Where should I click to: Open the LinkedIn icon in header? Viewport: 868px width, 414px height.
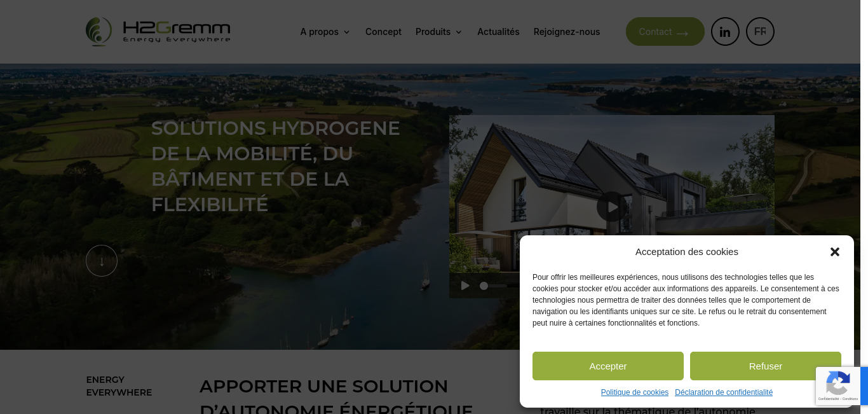(725, 32)
